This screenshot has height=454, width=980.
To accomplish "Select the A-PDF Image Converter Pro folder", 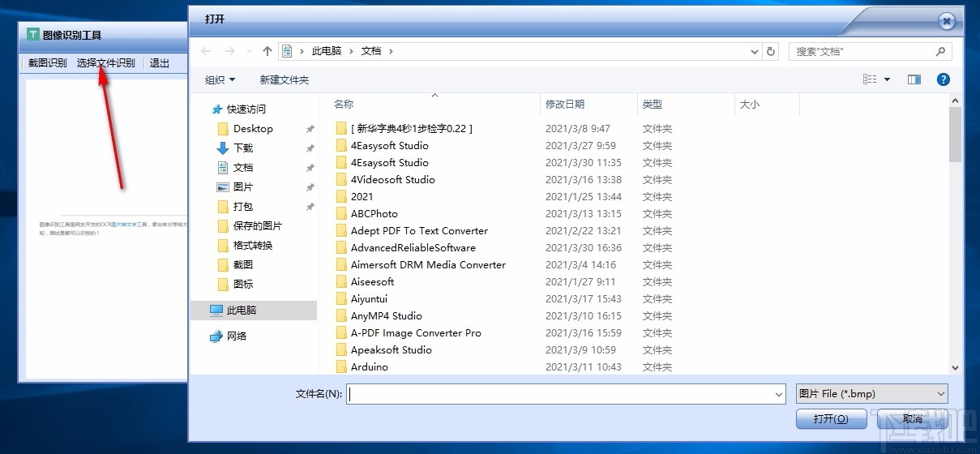I will point(416,333).
